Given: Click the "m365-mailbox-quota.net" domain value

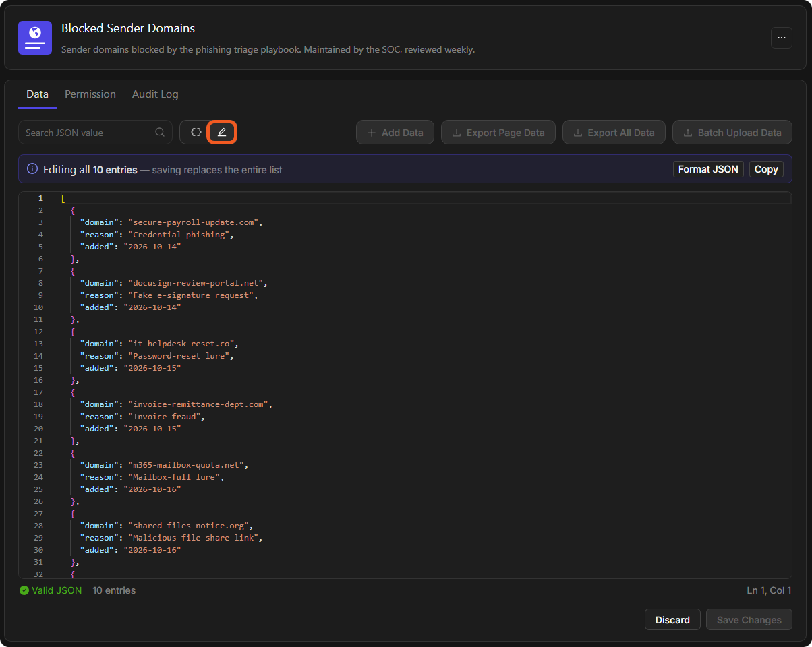Looking at the screenshot, I should [x=187, y=465].
